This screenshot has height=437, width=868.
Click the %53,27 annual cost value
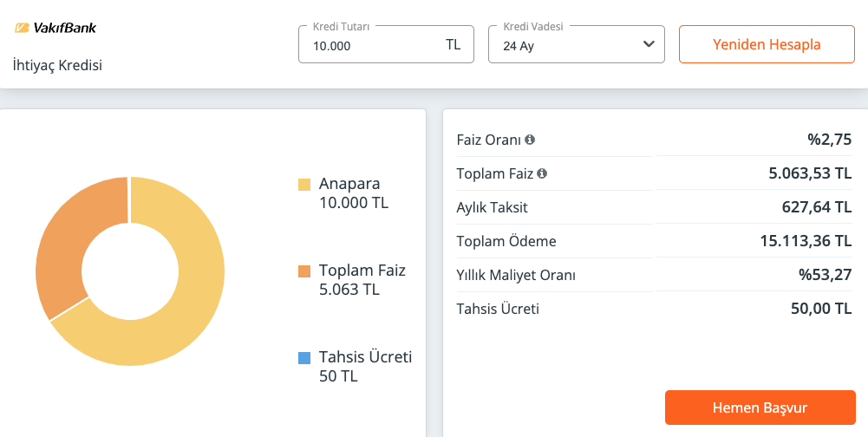point(825,275)
